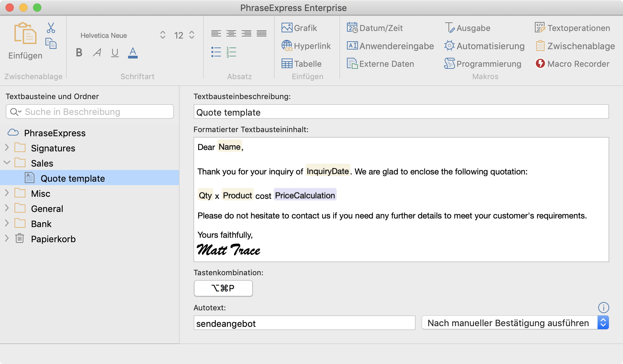The image size is (623, 364).
Task: Toggle bold formatting
Action: 79,53
